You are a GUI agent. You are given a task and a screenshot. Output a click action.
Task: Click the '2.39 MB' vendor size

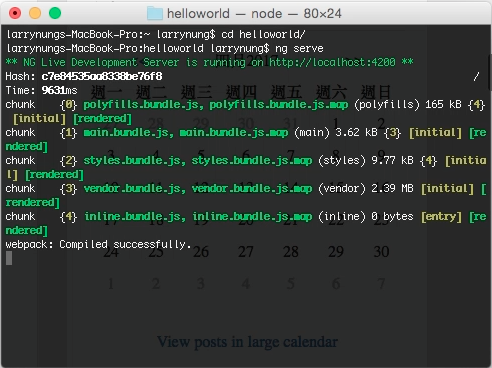click(x=392, y=189)
